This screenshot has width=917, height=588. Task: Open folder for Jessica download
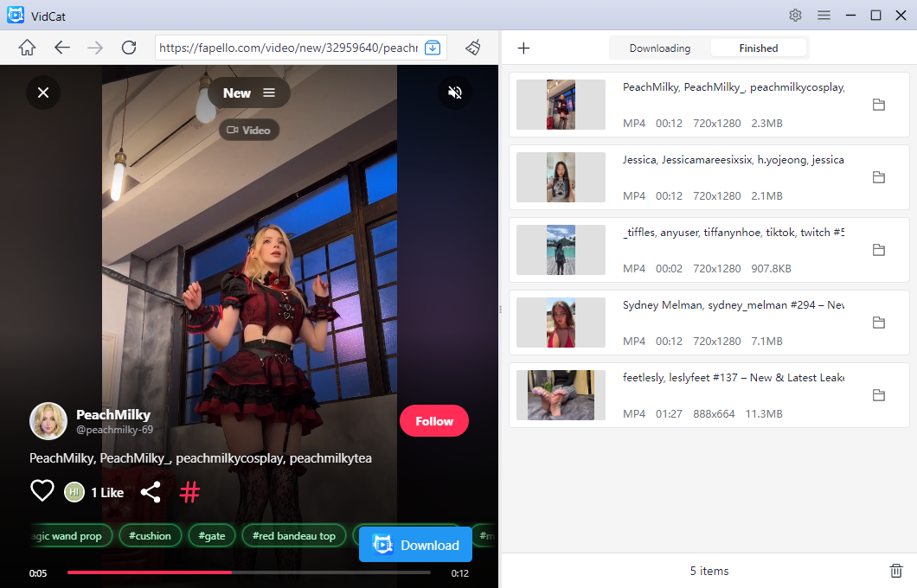878,177
